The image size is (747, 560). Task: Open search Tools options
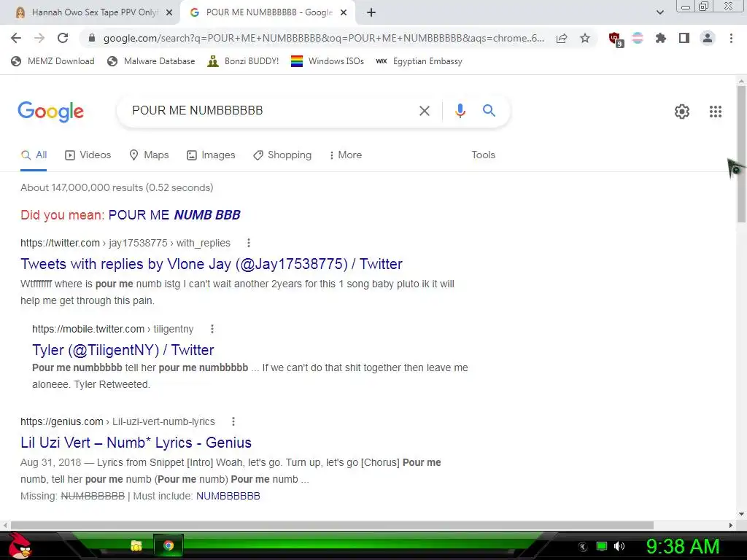click(483, 155)
